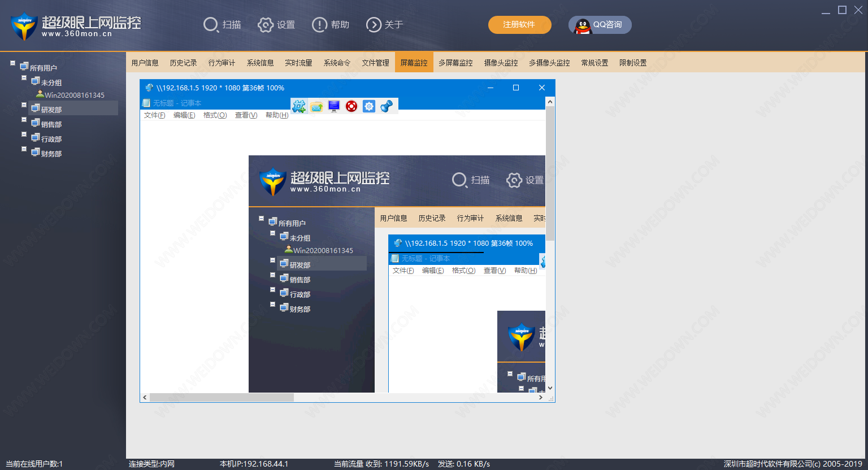Viewport: 868px width, 470px height.
Task: Toggle expander beside 销售部
Action: [24, 120]
